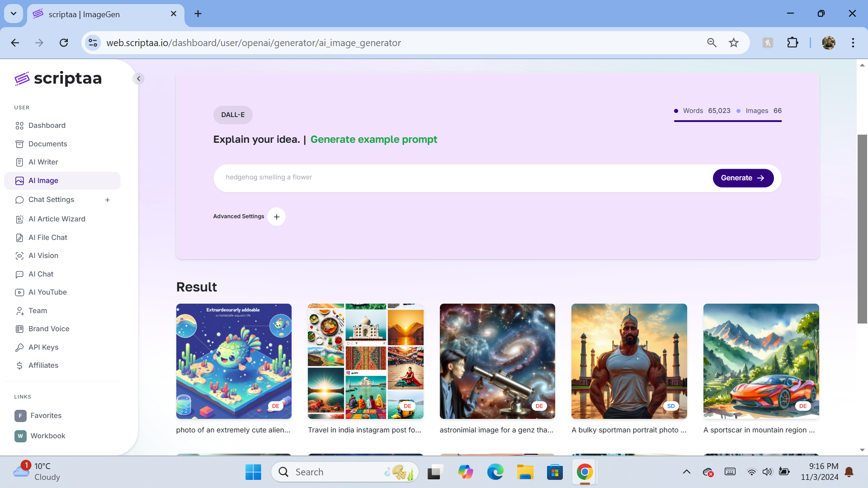This screenshot has height=488, width=868.
Task: Click the Affiliates dollar sign icon
Action: pos(19,366)
